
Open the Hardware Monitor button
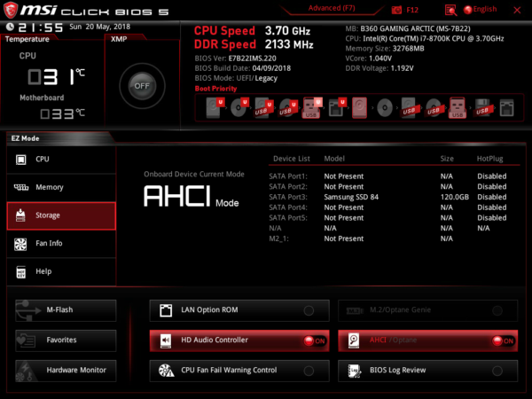point(66,371)
